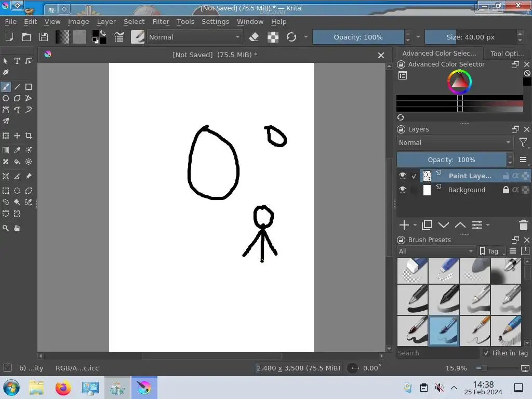Float the Layers docker

coord(515,129)
